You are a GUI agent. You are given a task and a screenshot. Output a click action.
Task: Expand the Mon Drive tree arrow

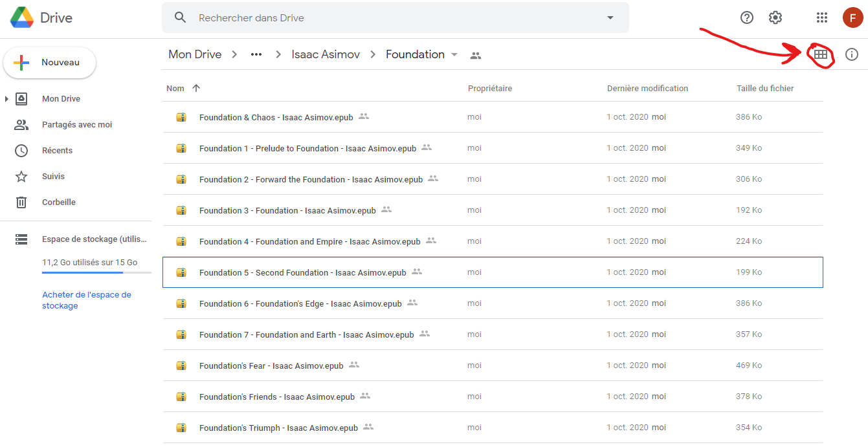click(x=6, y=99)
